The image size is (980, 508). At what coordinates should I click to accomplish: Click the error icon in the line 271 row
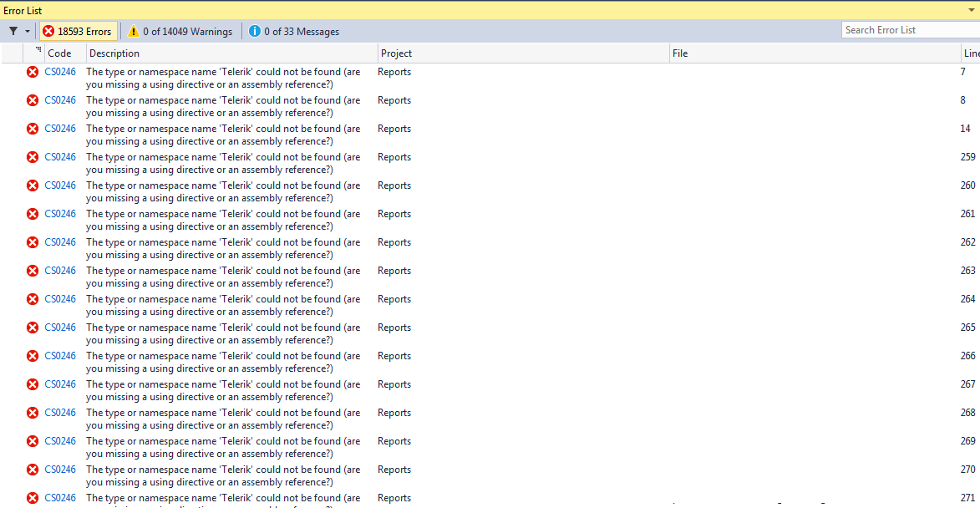click(33, 498)
